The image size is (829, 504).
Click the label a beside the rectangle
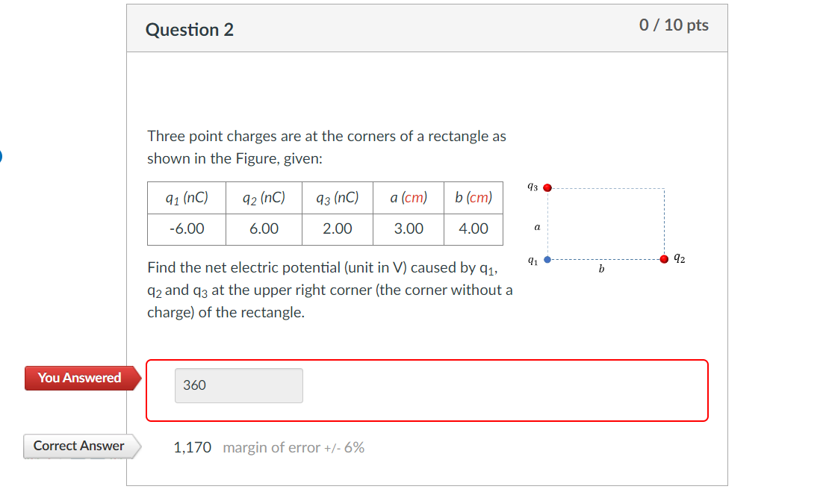click(537, 227)
